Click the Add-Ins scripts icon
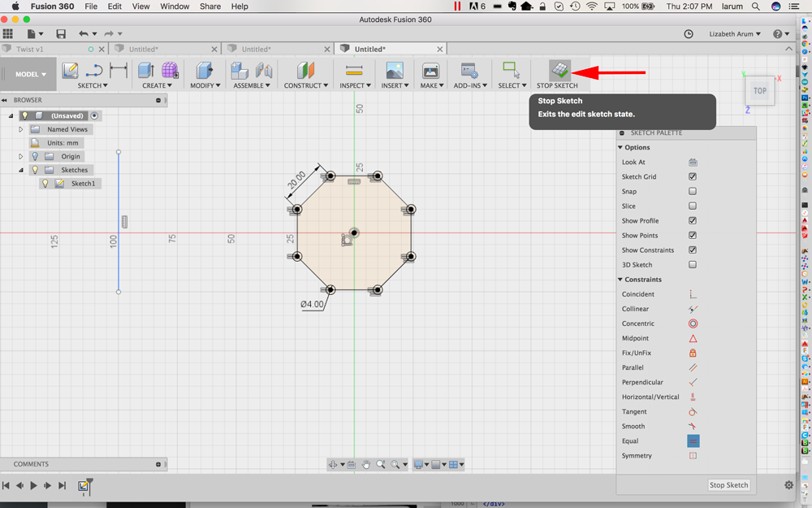Screen dimensions: 812x508 pyautogui.click(x=469, y=71)
